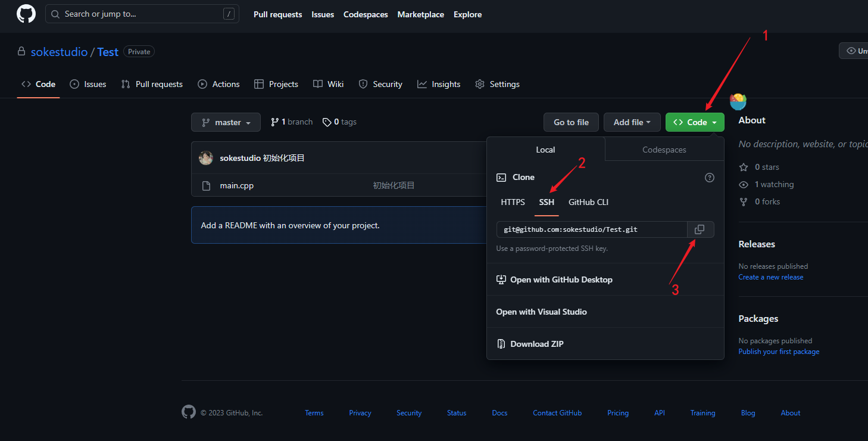Click Create a new release link

pos(770,277)
